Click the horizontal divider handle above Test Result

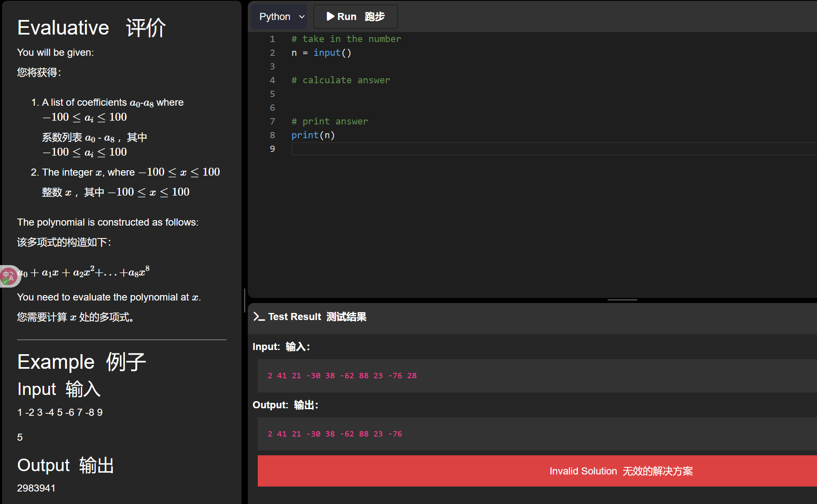click(x=622, y=300)
